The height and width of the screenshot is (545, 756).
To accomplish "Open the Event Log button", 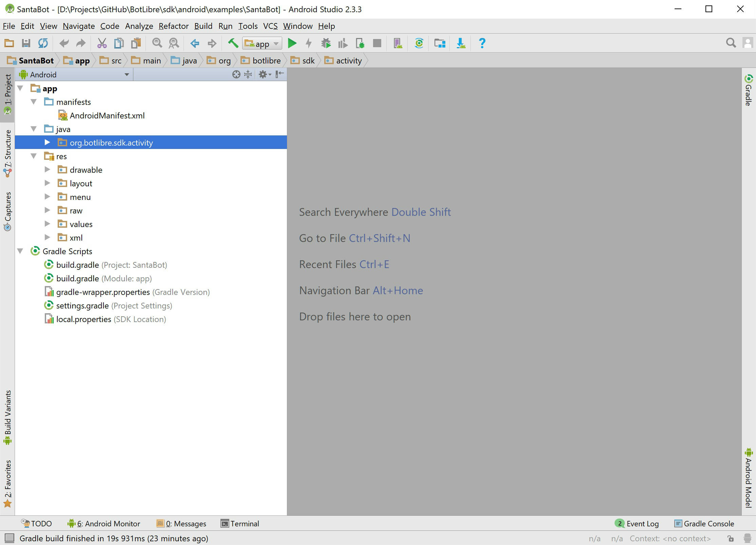I will 637,524.
